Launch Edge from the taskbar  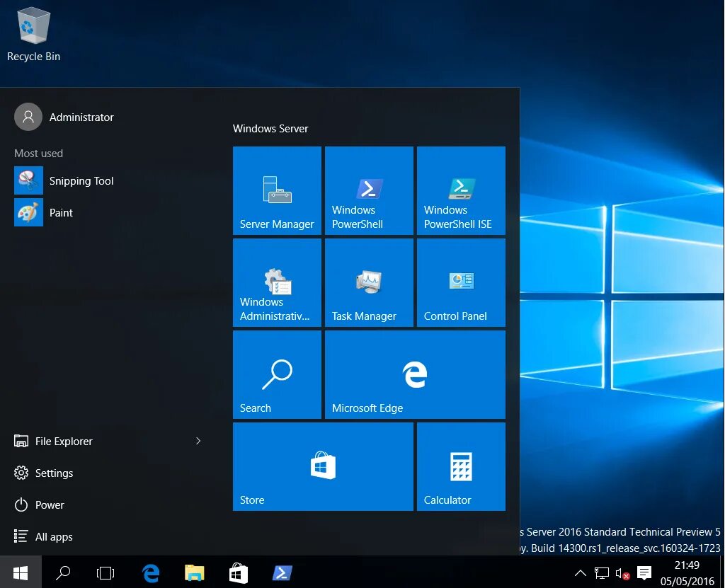(x=151, y=573)
